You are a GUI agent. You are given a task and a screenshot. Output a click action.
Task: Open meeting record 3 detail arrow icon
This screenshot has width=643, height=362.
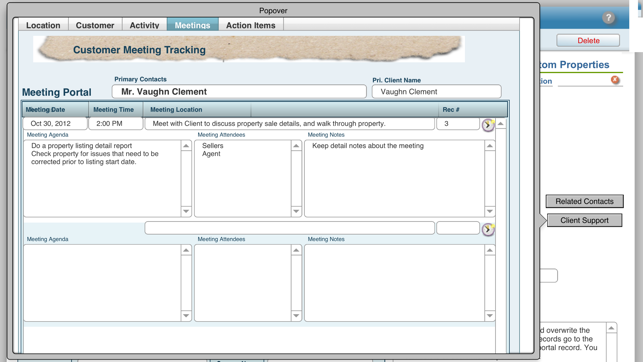click(488, 125)
